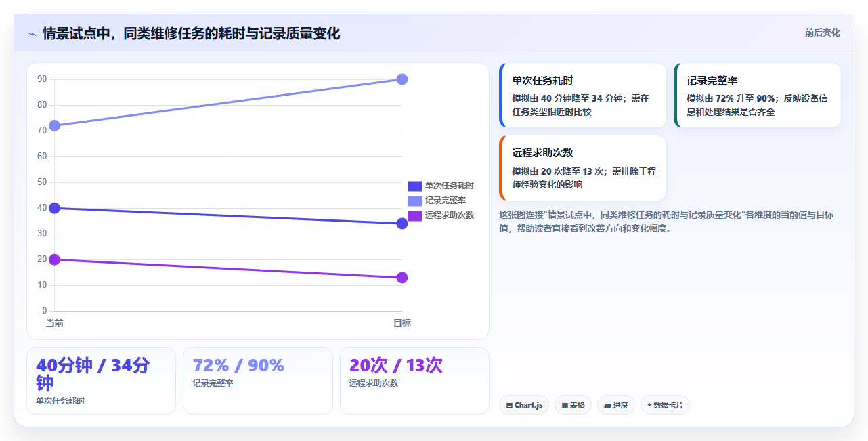Select the 远程求助次数 data point at 13
Viewport: 868px width, 441px height.
tap(402, 278)
